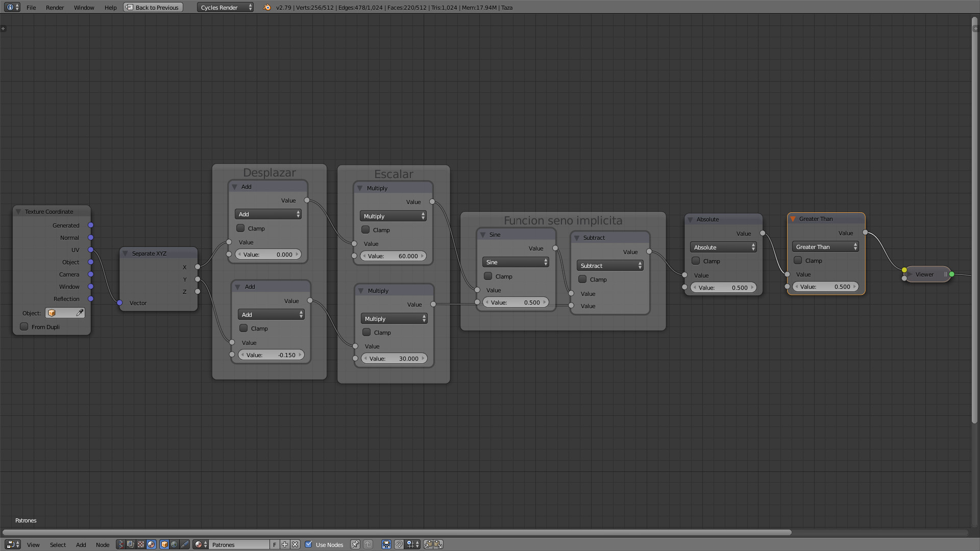Open Sine operation dropdown
The height and width of the screenshot is (551, 980).
[x=516, y=262]
